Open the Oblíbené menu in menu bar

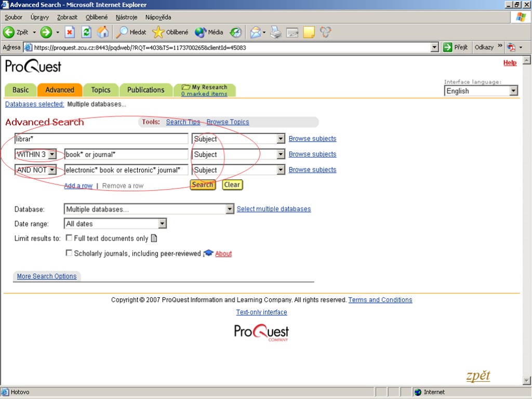[96, 17]
